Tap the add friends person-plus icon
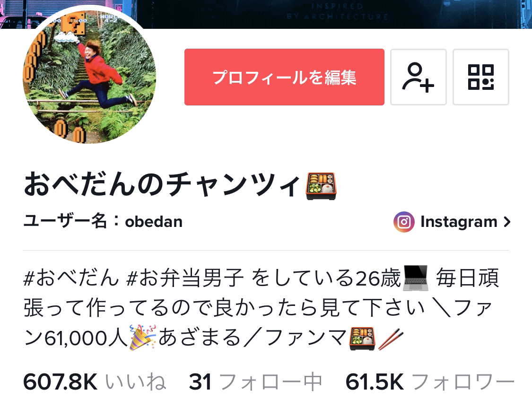 pos(419,77)
